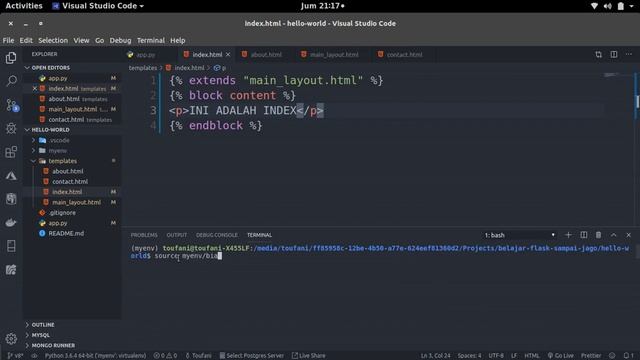
Task: Open .gitignore in the file tree
Action: 62,213
